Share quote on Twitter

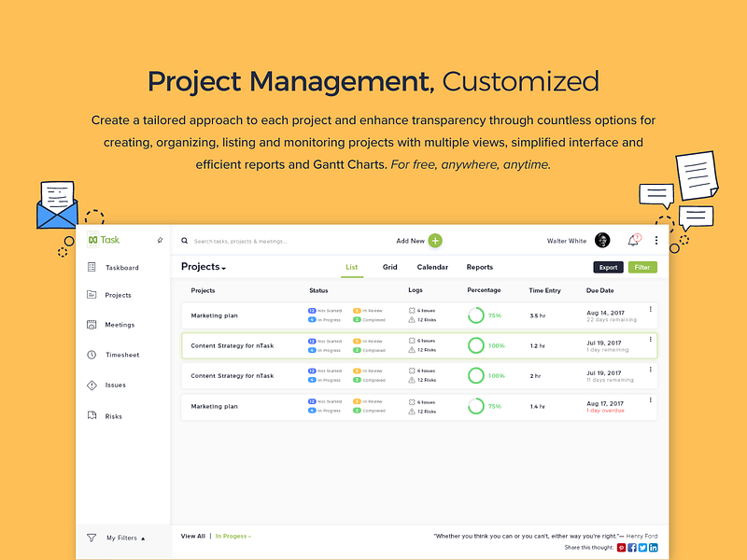tap(642, 548)
